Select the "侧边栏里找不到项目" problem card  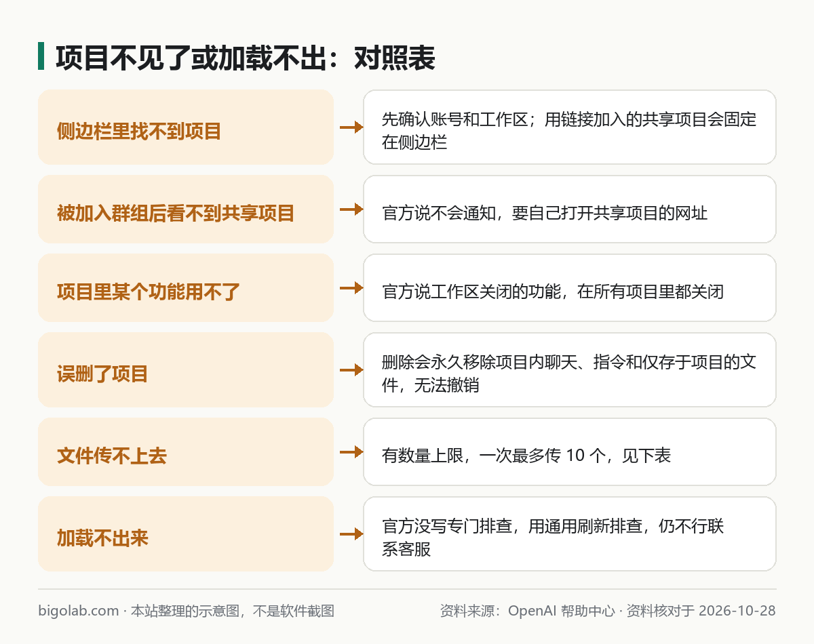coord(186,127)
